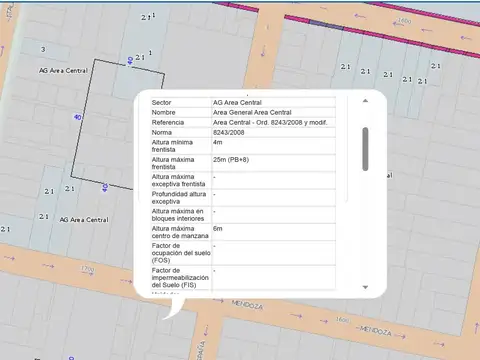480x360 pixels.
Task: Click the '-MENDOZA' street label at right
Action: [x=374, y=330]
